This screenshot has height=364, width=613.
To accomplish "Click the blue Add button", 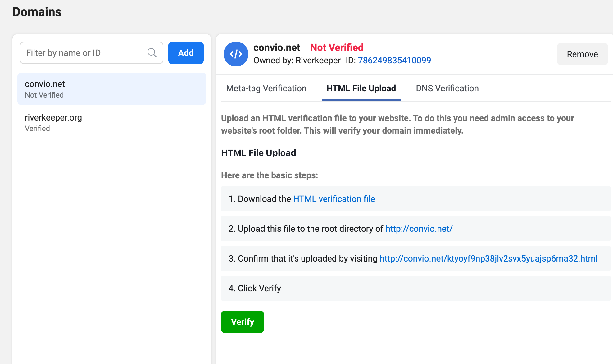I will 186,53.
